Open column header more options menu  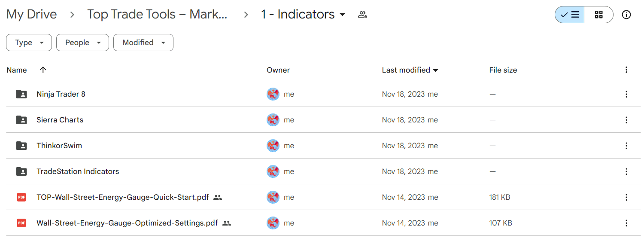pyautogui.click(x=626, y=70)
